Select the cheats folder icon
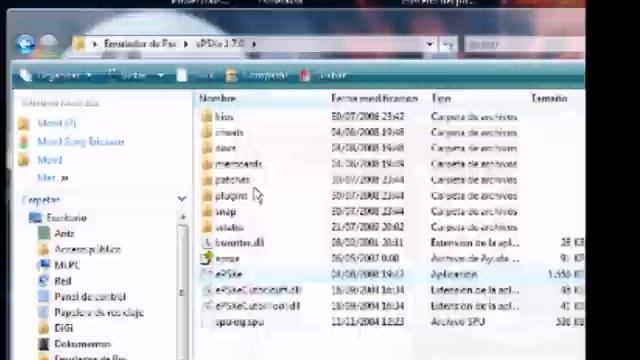This screenshot has height=360, width=640. [207, 133]
